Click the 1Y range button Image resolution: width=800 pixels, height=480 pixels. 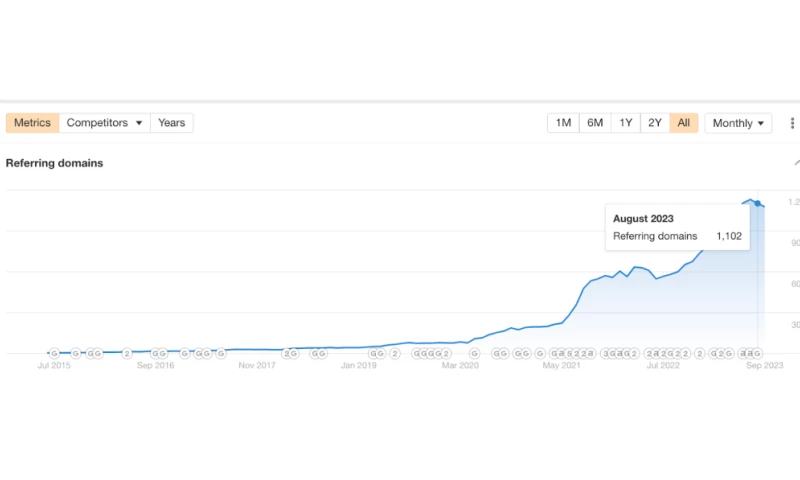(x=625, y=123)
